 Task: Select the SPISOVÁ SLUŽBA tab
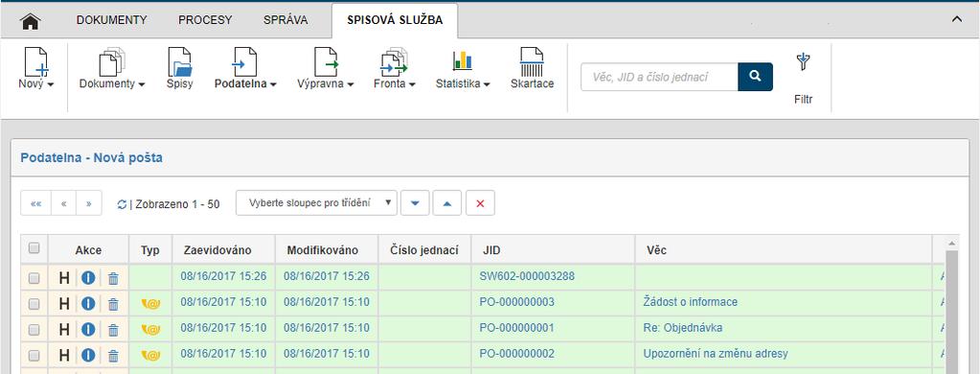click(x=395, y=20)
